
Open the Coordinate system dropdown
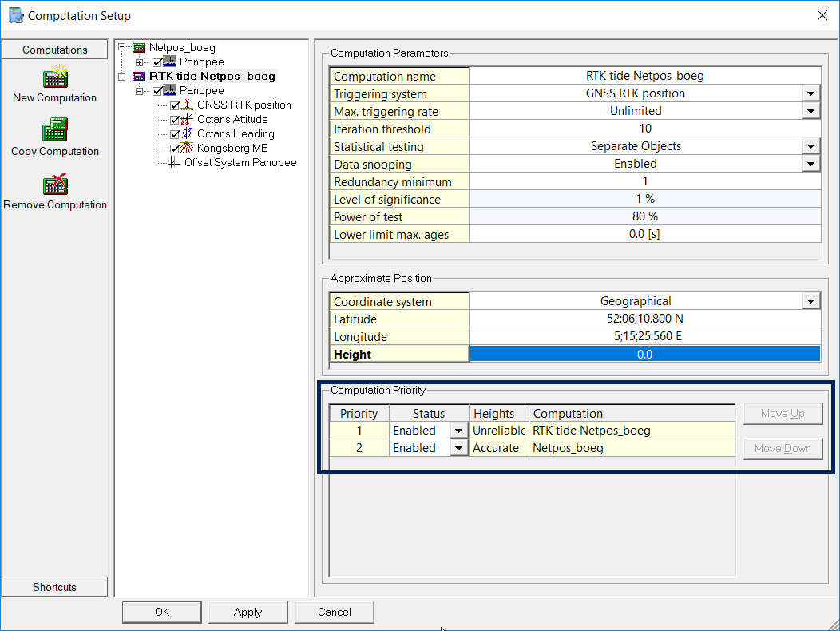tap(811, 301)
